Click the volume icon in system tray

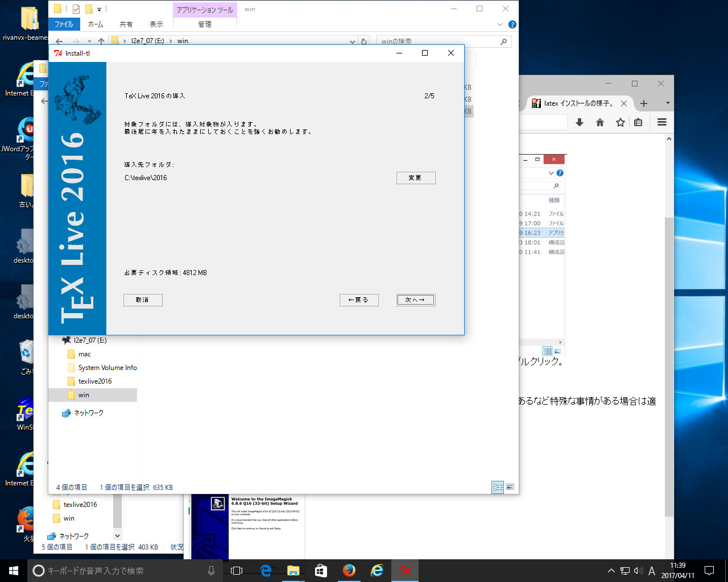coord(638,571)
